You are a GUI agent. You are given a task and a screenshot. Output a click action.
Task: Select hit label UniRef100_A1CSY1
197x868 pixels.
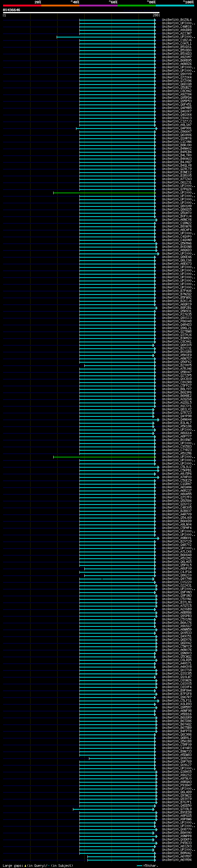pos(177,406)
